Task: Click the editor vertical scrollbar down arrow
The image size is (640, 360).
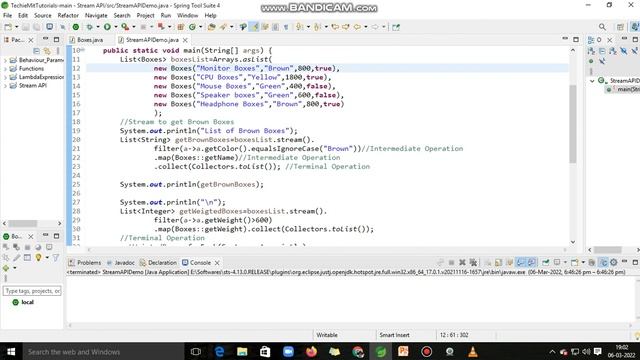Action: [573, 242]
